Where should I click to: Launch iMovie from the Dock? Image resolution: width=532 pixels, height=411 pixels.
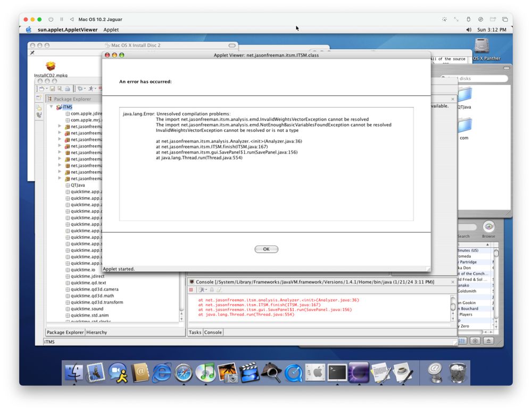pyautogui.click(x=250, y=372)
